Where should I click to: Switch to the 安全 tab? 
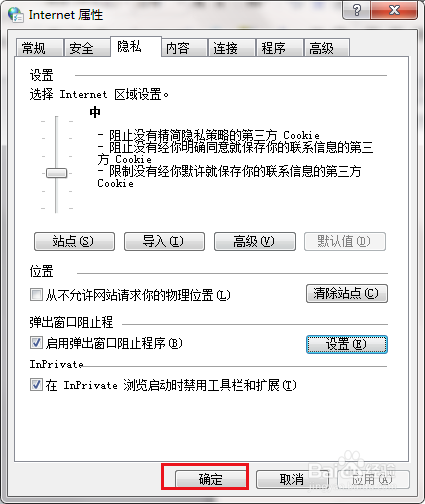point(87,48)
